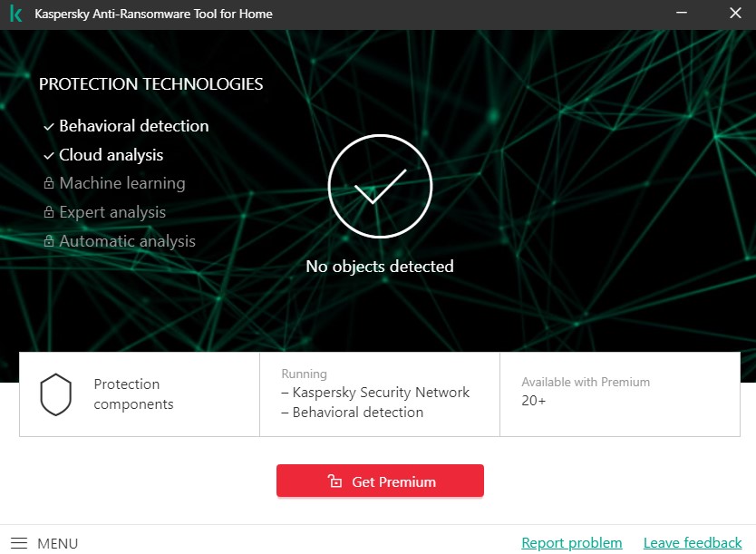Click the lock icon beside Expert analysis
The width and height of the screenshot is (756, 554).
point(49,213)
